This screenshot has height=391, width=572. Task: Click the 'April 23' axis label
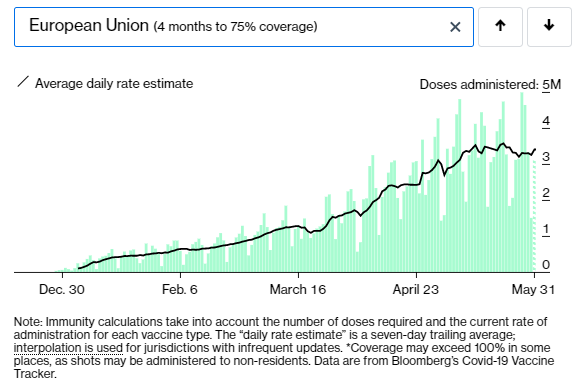416,290
